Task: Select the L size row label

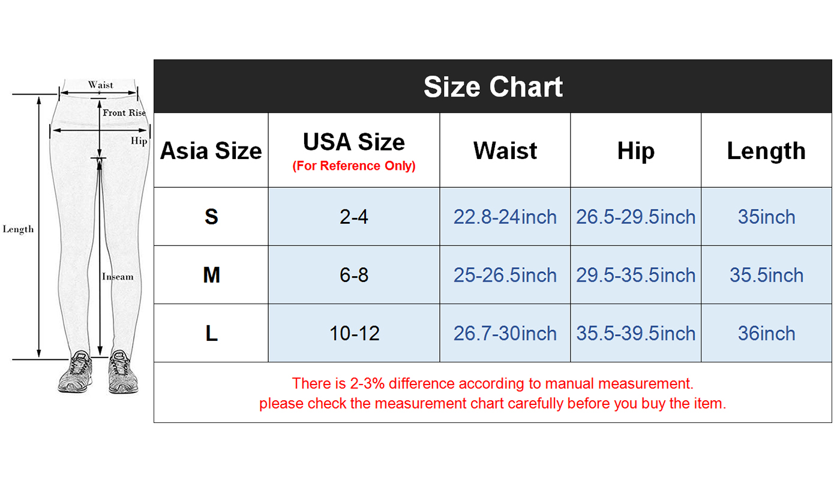Action: [x=211, y=334]
